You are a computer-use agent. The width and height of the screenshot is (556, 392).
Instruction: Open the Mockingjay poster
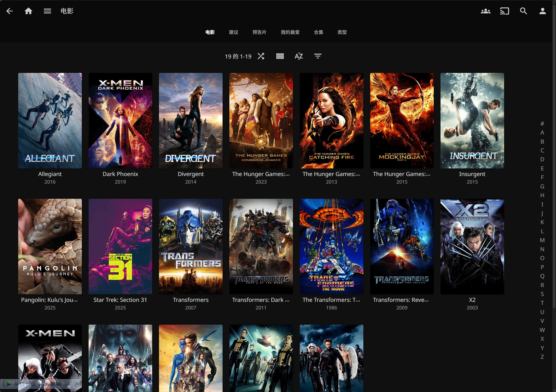coord(402,121)
